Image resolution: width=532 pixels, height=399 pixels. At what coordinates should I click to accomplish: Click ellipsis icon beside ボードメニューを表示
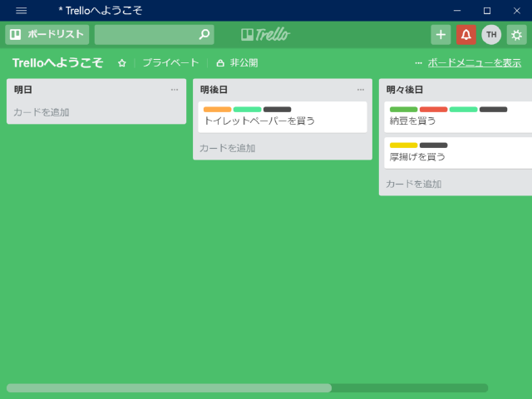coord(418,63)
